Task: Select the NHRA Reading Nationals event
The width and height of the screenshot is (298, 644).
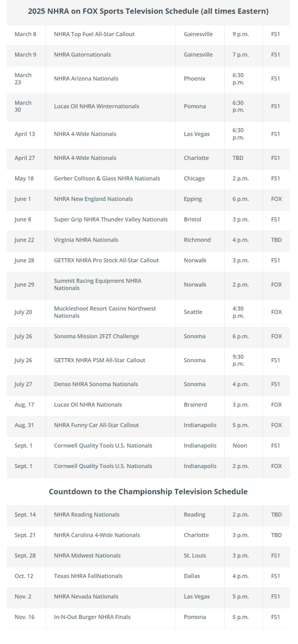Action: pyautogui.click(x=87, y=515)
